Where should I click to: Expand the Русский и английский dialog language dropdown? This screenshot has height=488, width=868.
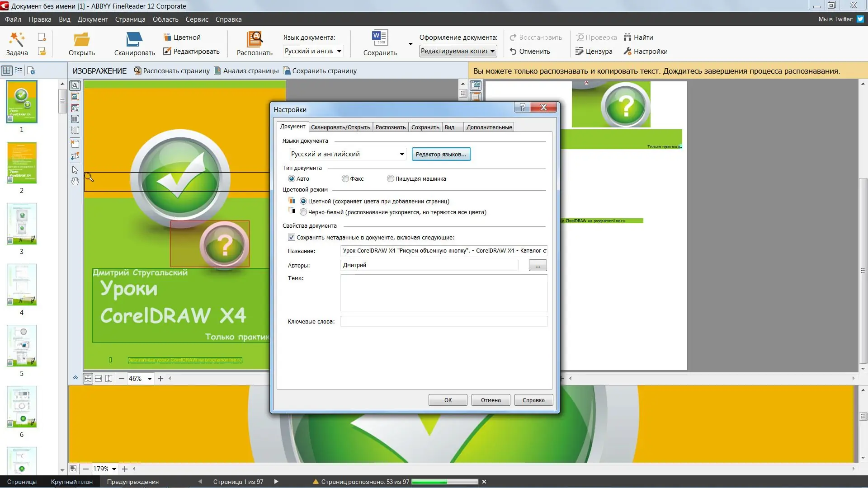401,154
